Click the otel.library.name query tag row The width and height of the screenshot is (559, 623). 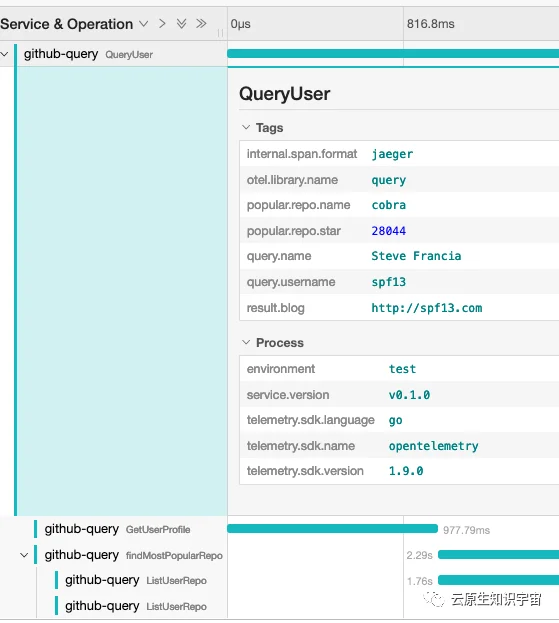click(x=399, y=180)
